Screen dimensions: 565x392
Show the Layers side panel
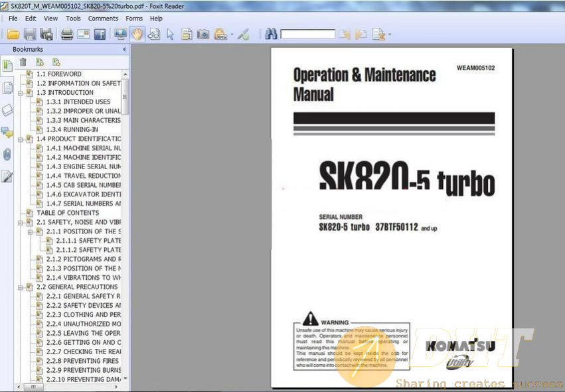point(7,110)
